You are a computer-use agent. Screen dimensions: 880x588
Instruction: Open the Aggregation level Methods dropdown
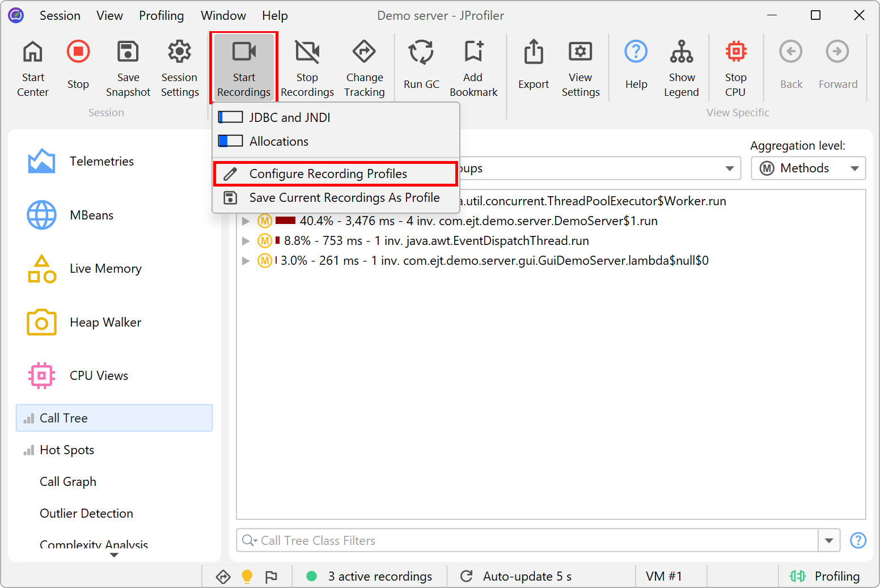pos(809,168)
